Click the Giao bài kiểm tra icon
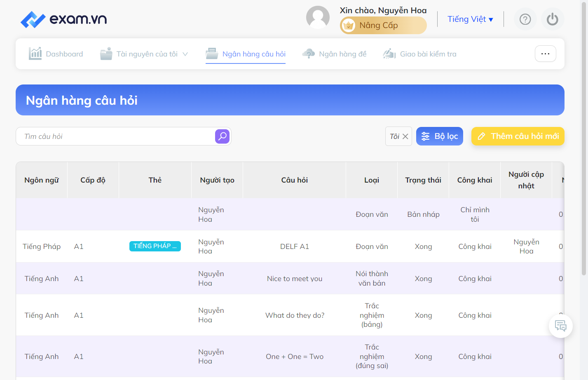This screenshot has width=588, height=380. pos(389,54)
